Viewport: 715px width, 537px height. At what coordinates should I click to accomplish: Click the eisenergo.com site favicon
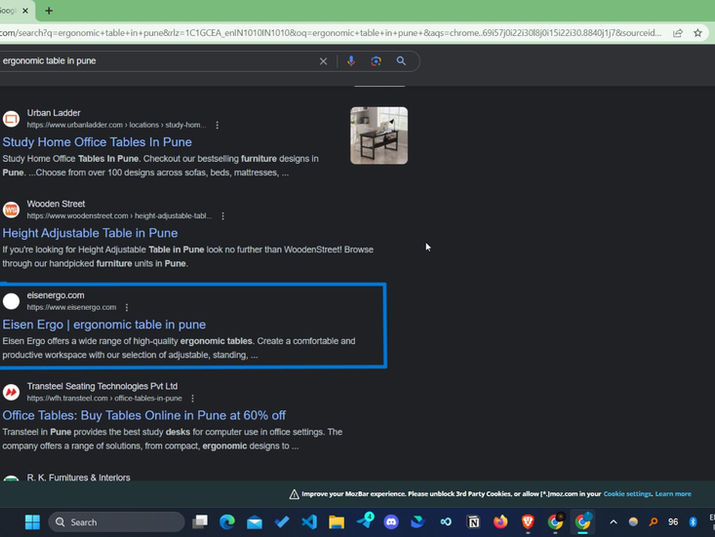pos(11,301)
